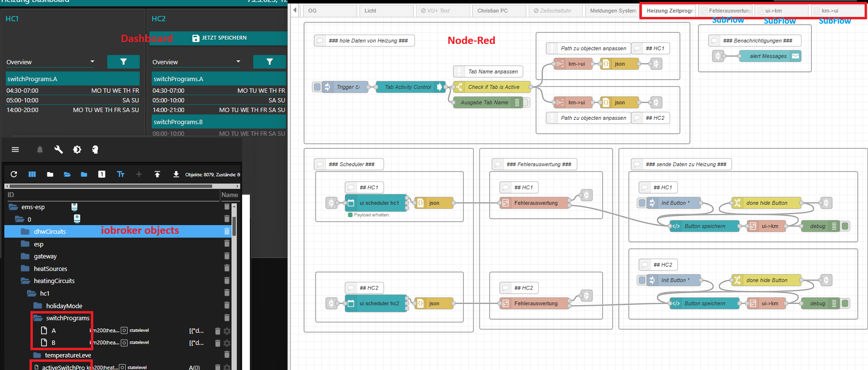
Task: Open the Meldungen System flow tab
Action: coord(612,11)
